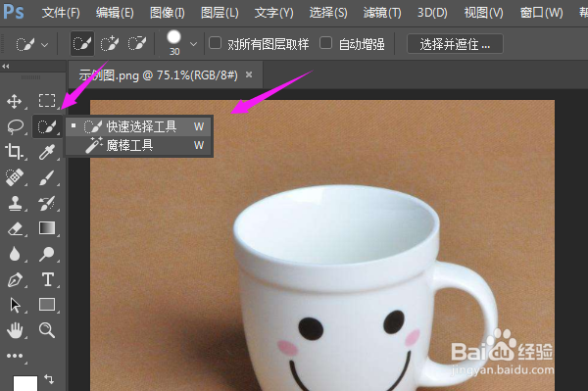The image size is (588, 391).
Task: Select the Eraser tool
Action: point(15,228)
